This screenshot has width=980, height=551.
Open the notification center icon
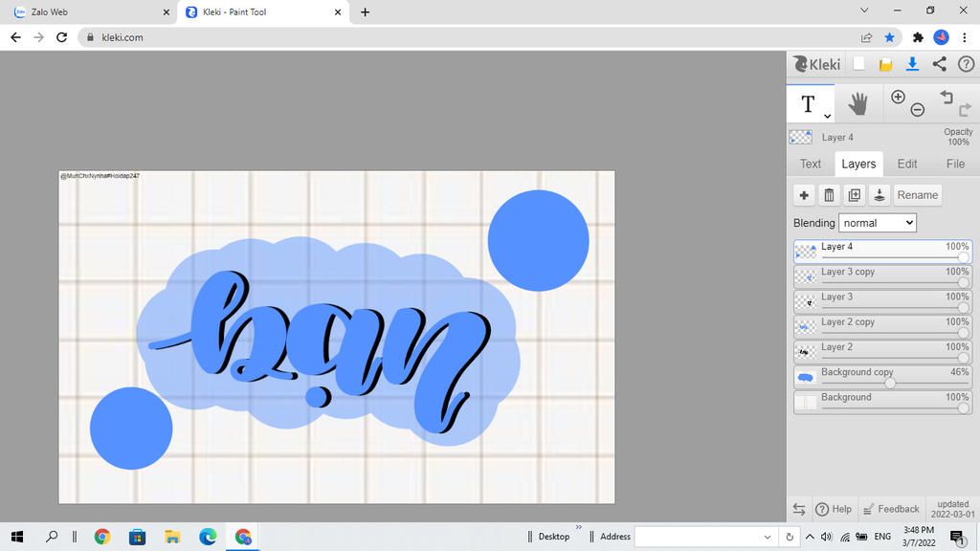click(957, 538)
